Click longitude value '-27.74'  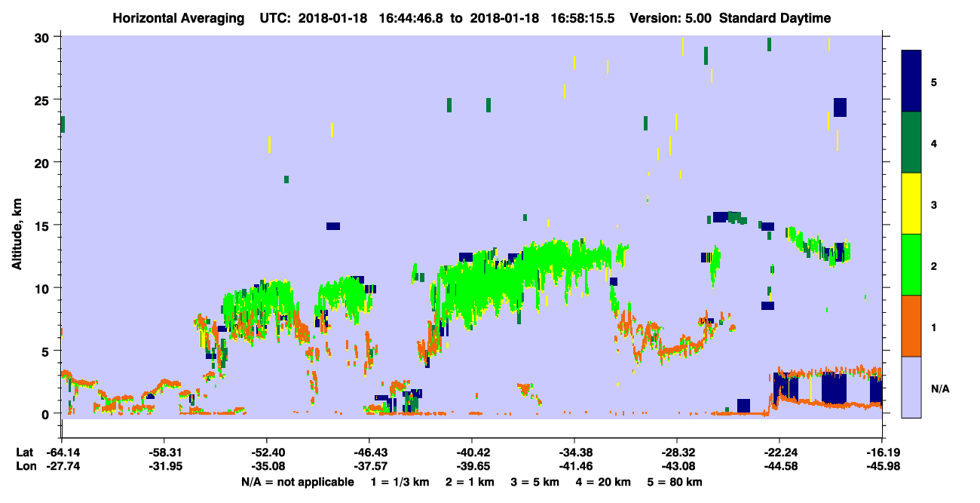(63, 467)
